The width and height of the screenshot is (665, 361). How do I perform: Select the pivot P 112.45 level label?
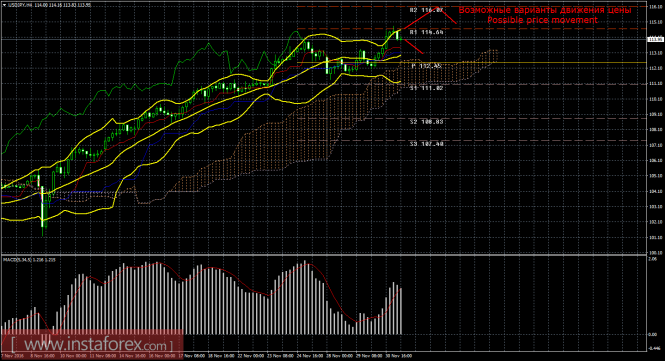426,66
